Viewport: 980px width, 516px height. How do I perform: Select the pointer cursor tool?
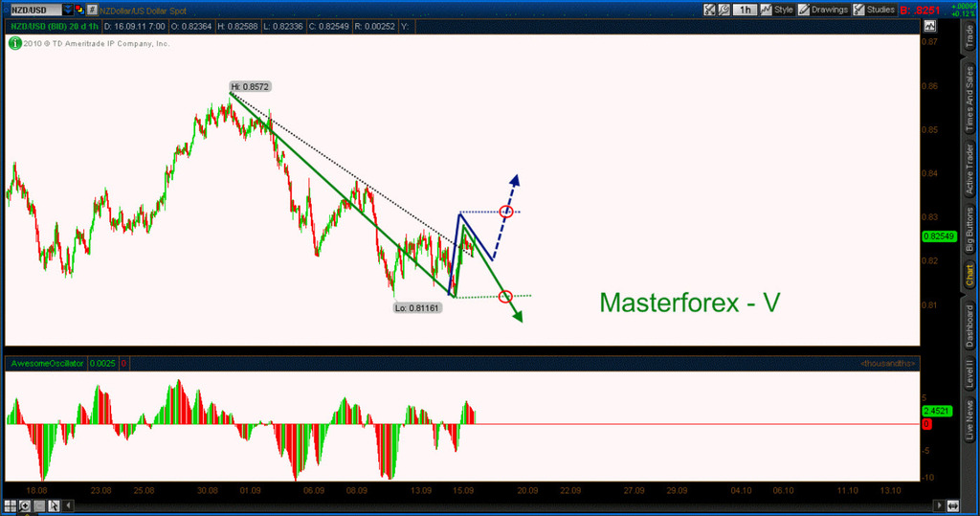tap(54, 505)
